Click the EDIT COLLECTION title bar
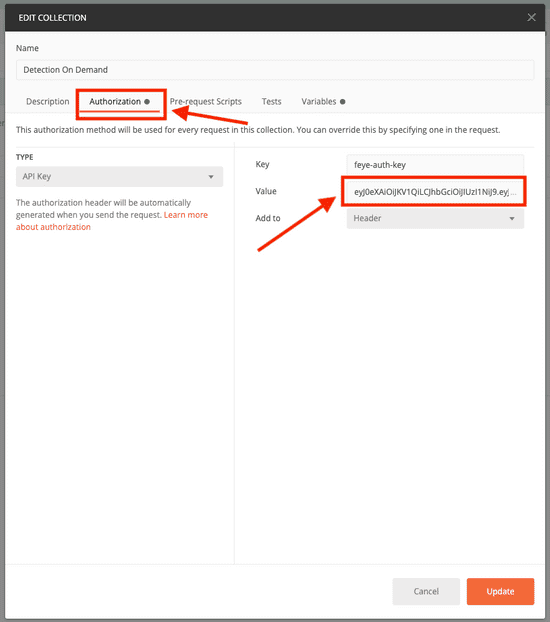550x622 pixels. pos(275,18)
